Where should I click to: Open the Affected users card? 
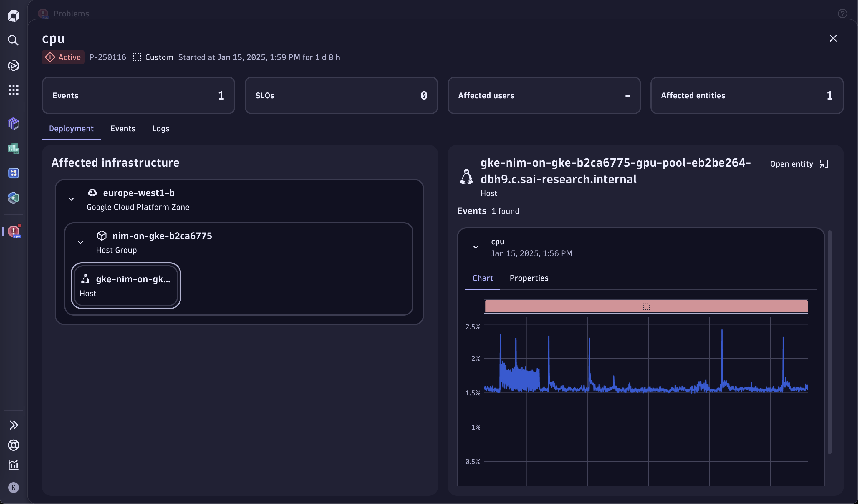click(x=544, y=95)
